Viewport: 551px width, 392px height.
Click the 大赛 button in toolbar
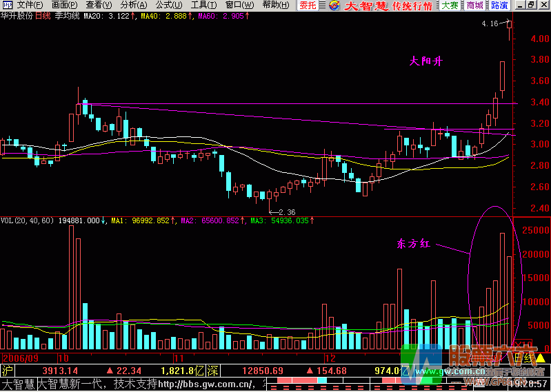(x=449, y=6)
